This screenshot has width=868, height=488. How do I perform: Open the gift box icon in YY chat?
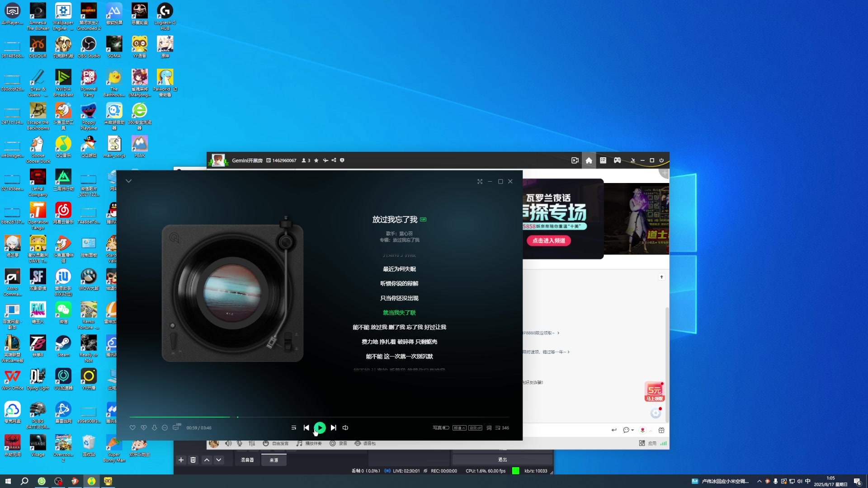(661, 430)
